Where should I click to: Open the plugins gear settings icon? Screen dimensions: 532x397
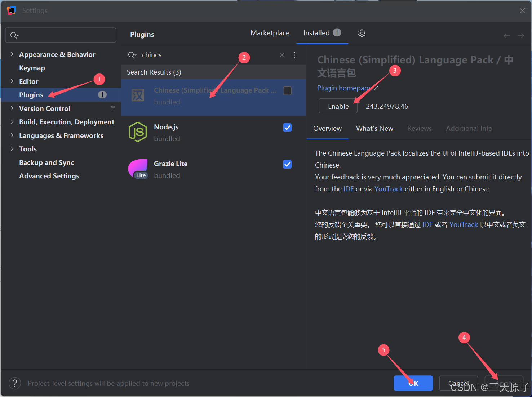(x=362, y=33)
